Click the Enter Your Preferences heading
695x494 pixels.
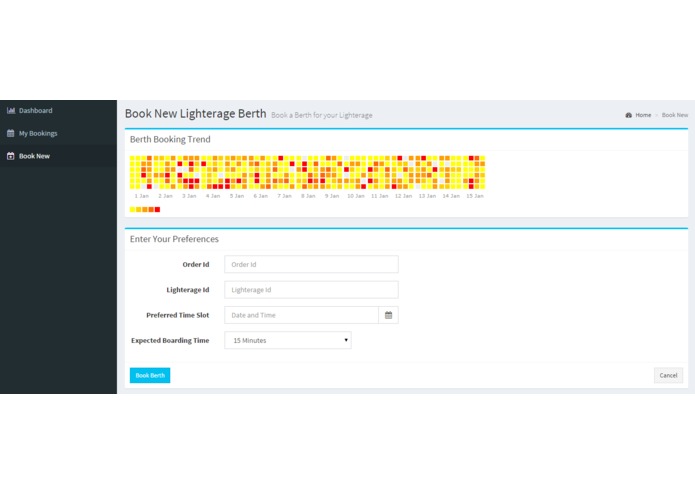pyautogui.click(x=174, y=239)
